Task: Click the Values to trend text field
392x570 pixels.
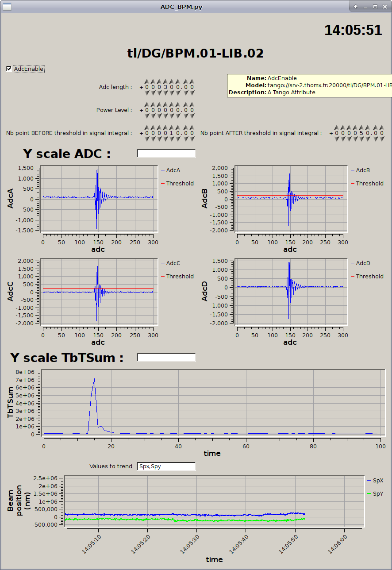Action: 166,466
